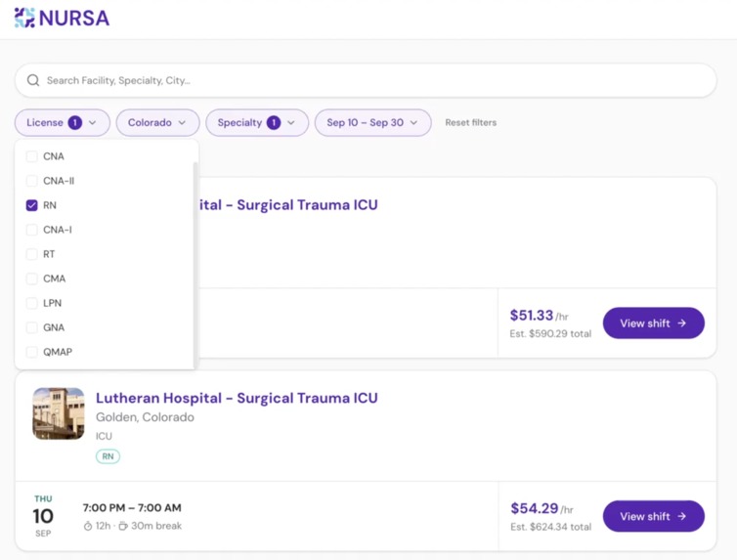View shift paying $54.29 per hour
The width and height of the screenshot is (737, 560).
[653, 516]
